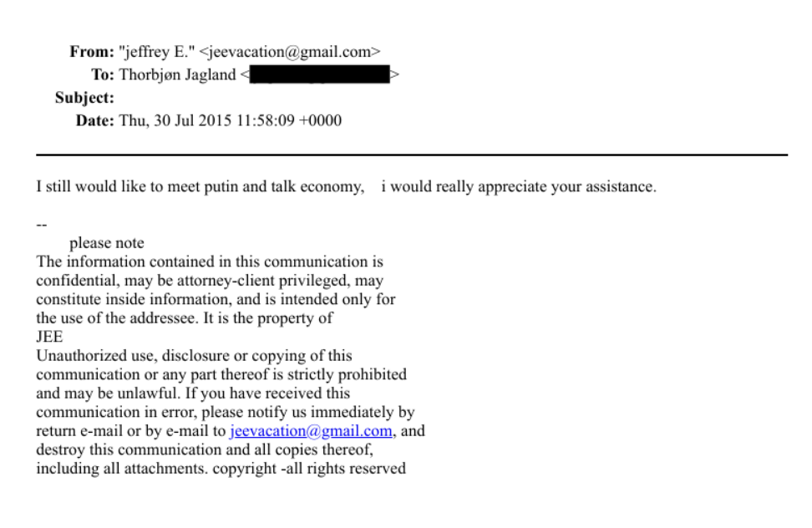This screenshot has width=812, height=528.
Task: Select the standalone "JEE" line
Action: click(x=49, y=338)
